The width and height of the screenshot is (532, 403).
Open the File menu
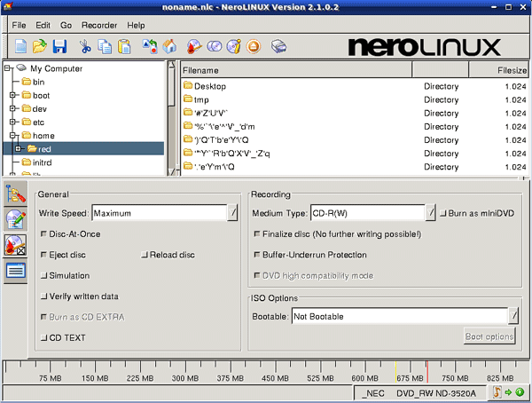pyautogui.click(x=19, y=25)
